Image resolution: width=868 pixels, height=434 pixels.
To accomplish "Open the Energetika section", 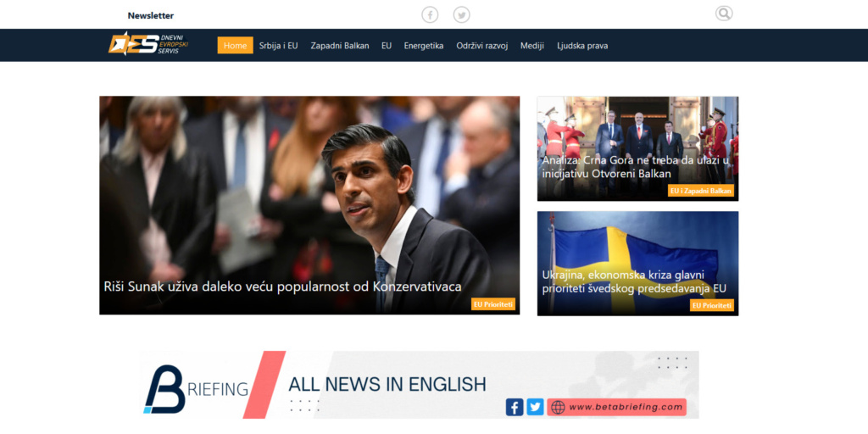I will (424, 46).
